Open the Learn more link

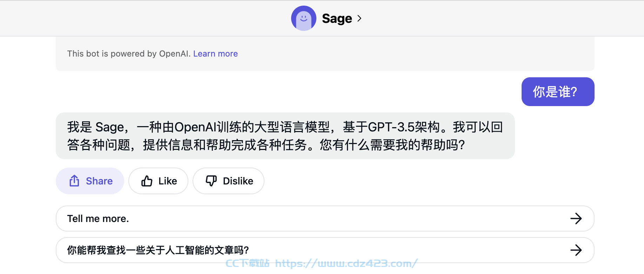tap(215, 54)
